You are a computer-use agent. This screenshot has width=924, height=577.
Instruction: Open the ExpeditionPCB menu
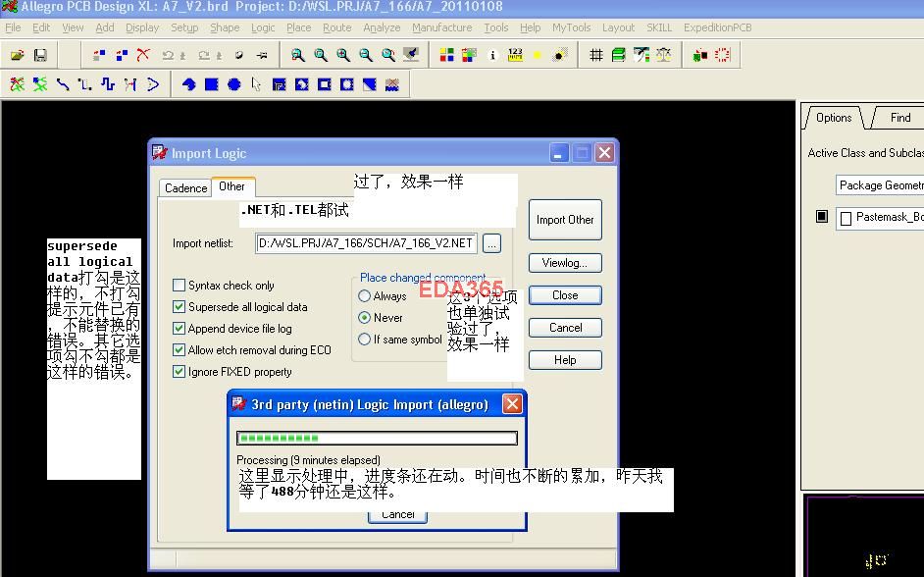tap(718, 27)
